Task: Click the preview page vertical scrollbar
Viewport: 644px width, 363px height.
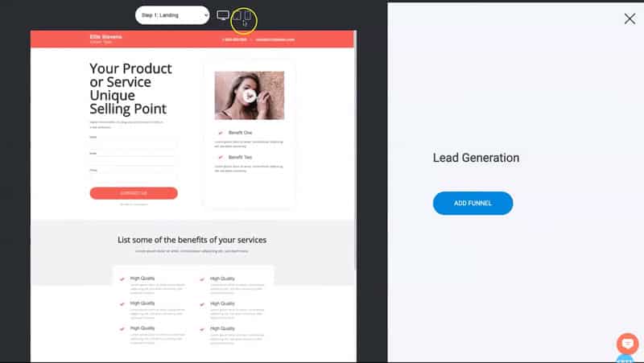Action: pyautogui.click(x=355, y=151)
